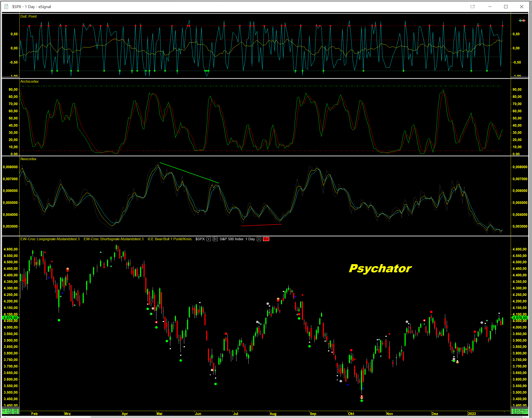Click the Okt marker on time axis
This screenshot has height=418, width=532.
(351, 414)
